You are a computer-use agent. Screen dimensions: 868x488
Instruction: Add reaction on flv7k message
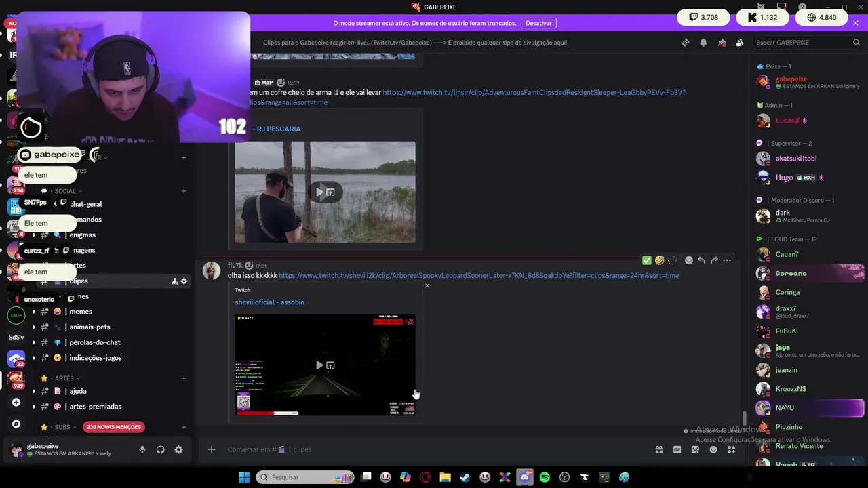689,260
